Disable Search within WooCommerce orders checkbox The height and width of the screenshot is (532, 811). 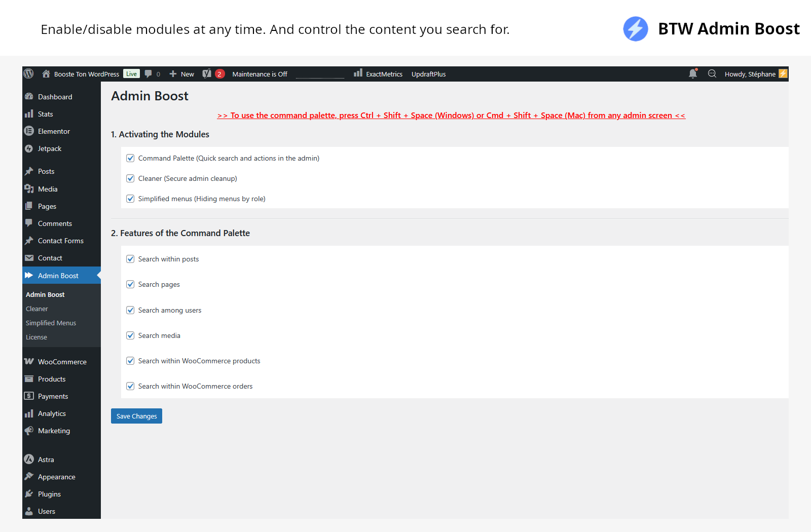point(130,386)
